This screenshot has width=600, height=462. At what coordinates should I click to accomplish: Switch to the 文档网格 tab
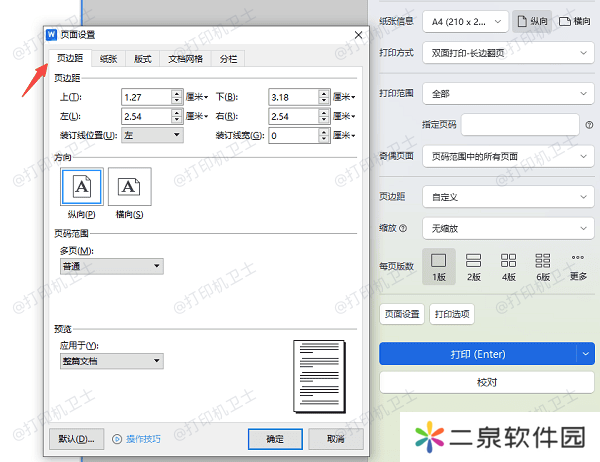pyautogui.click(x=185, y=59)
